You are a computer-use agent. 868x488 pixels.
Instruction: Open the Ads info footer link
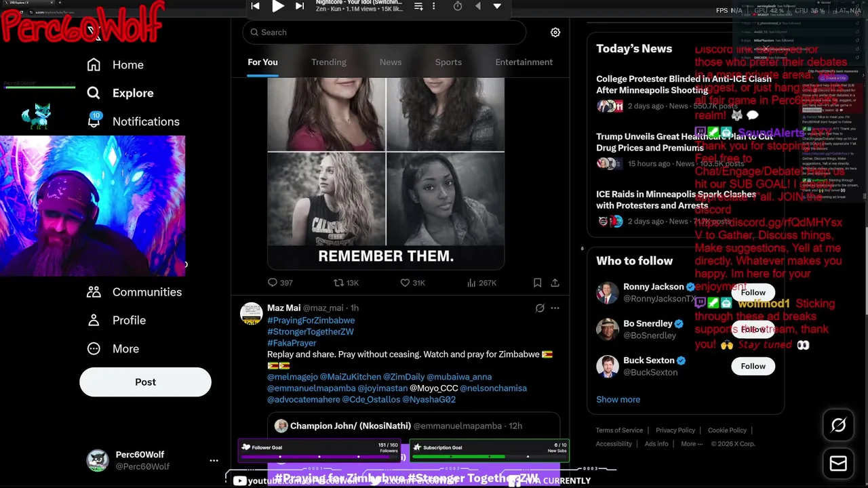pyautogui.click(x=656, y=444)
